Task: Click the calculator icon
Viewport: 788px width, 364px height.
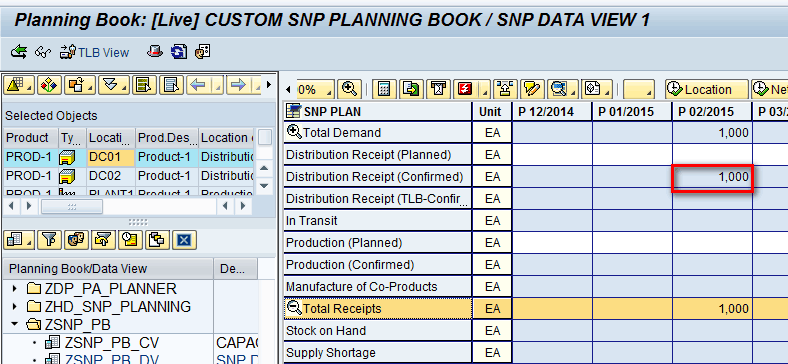Action: pyautogui.click(x=384, y=89)
